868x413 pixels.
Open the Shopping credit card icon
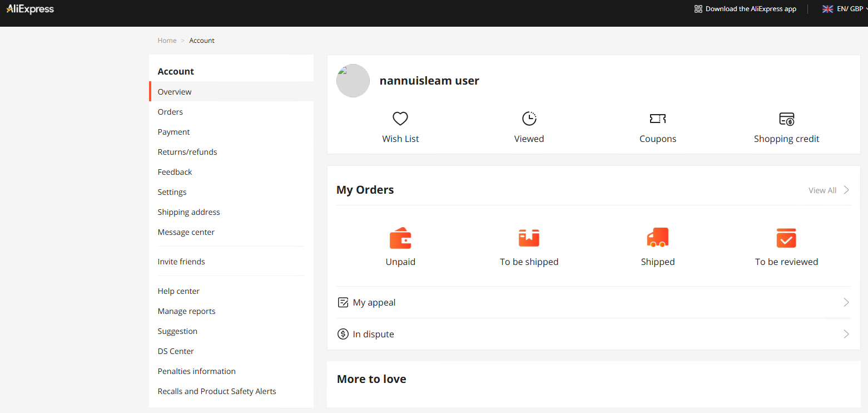(x=786, y=119)
